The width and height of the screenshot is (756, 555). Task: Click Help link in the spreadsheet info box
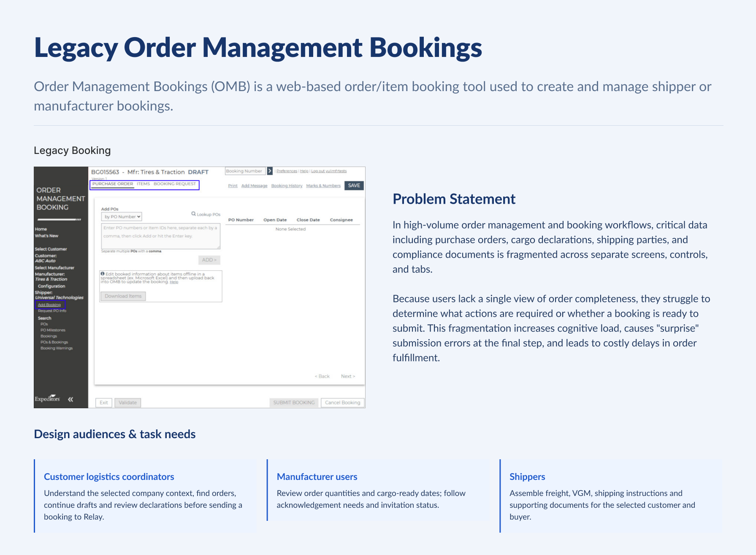(x=174, y=282)
